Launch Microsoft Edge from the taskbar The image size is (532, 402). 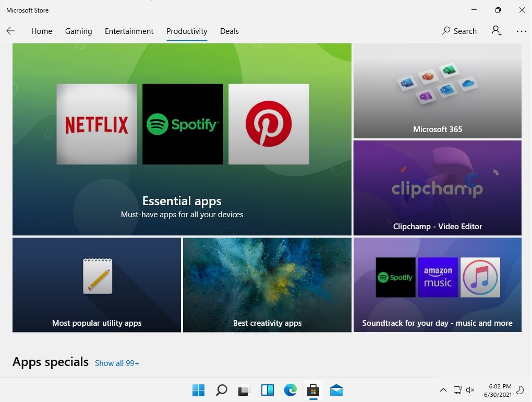pyautogui.click(x=291, y=390)
